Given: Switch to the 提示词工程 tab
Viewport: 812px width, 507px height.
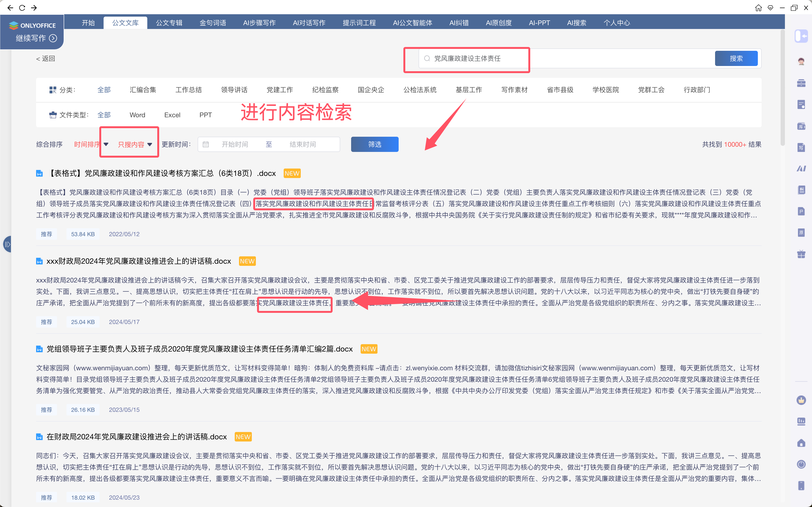Looking at the screenshot, I should click(x=359, y=23).
